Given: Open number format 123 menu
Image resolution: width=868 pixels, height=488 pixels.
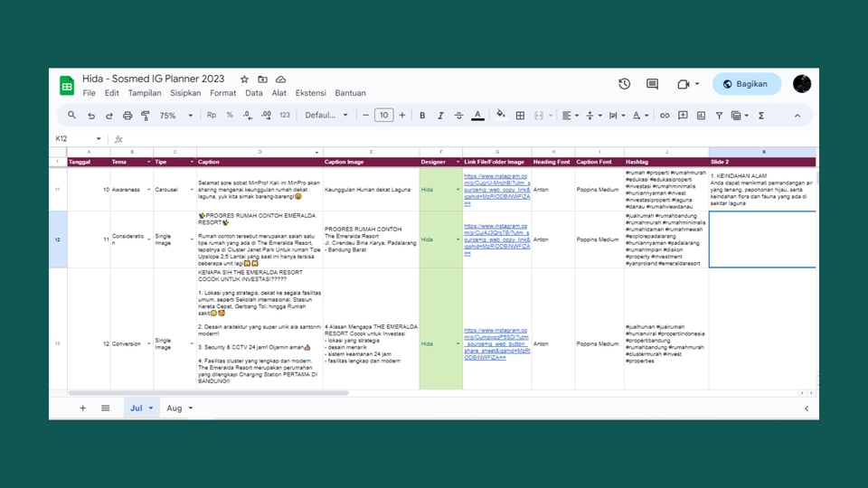Looking at the screenshot, I should [285, 115].
